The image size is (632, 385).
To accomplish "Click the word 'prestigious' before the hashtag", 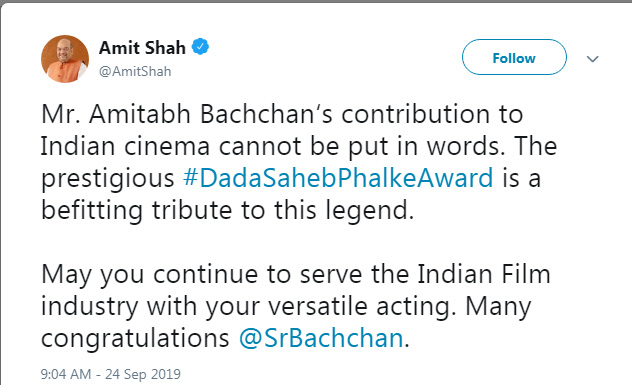I will click(108, 179).
